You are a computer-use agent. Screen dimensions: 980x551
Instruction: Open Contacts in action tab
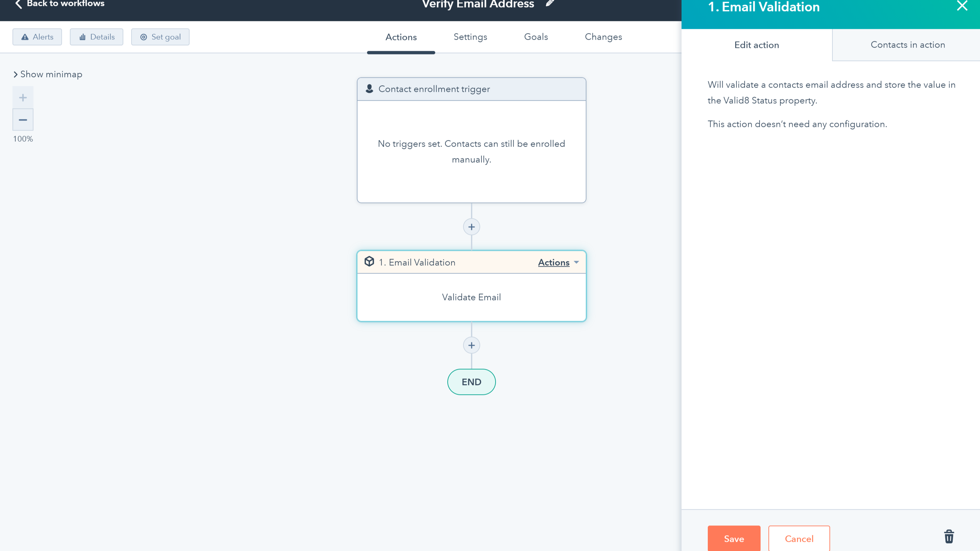coord(907,45)
